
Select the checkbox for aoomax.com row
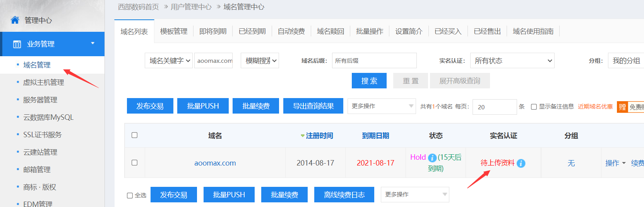coord(134,163)
